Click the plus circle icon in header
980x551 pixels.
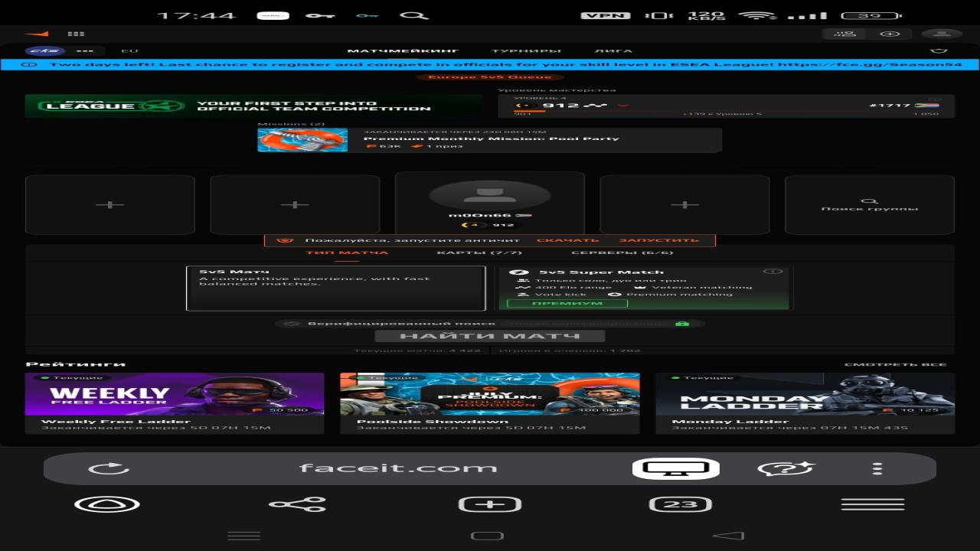click(x=890, y=34)
